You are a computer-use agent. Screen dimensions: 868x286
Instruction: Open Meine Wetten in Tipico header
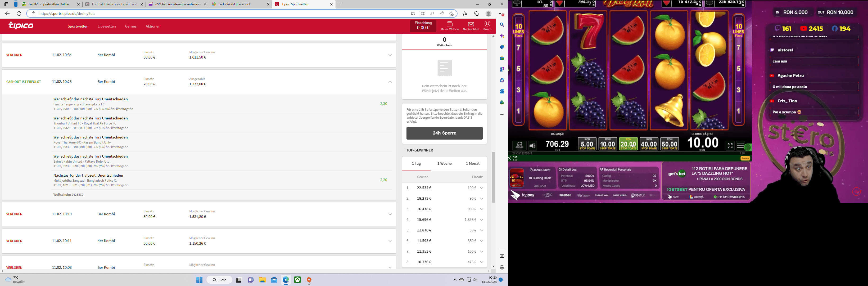(x=450, y=26)
